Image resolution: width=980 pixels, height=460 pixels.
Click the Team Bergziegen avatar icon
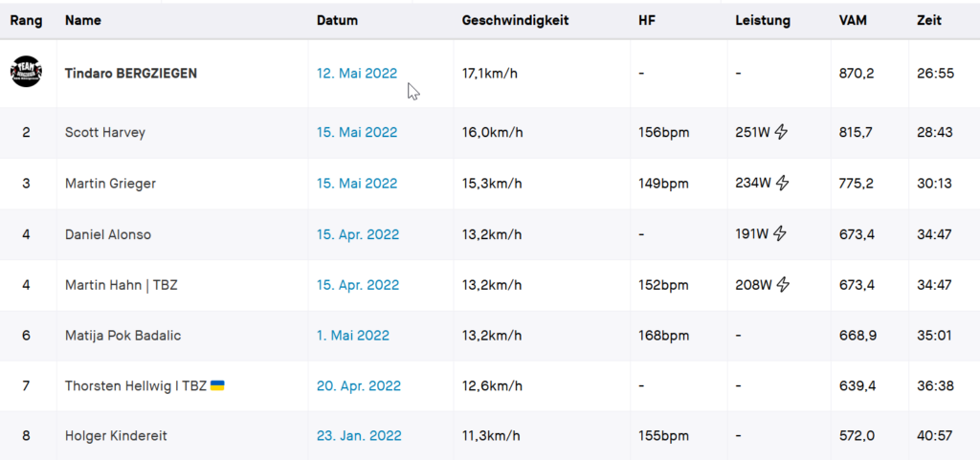click(x=26, y=71)
